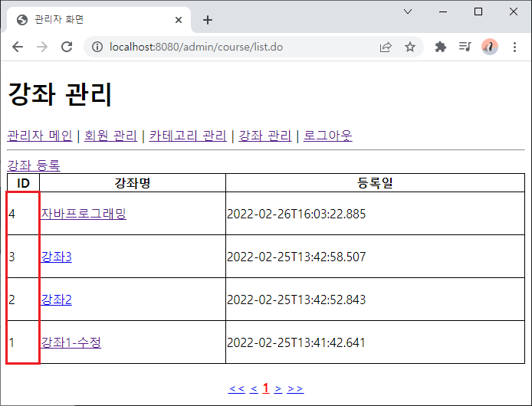
Task: Click ID cell 1 in the table
Action: [23, 342]
